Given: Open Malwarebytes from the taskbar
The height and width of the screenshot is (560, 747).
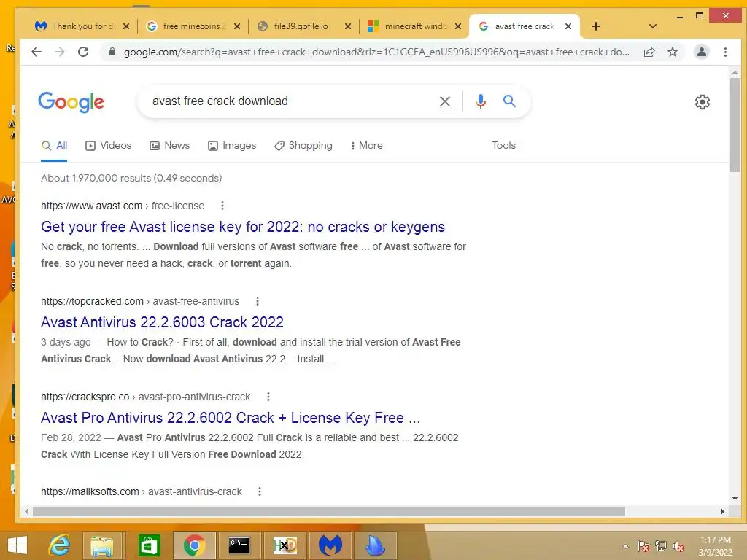Looking at the screenshot, I should (x=330, y=545).
